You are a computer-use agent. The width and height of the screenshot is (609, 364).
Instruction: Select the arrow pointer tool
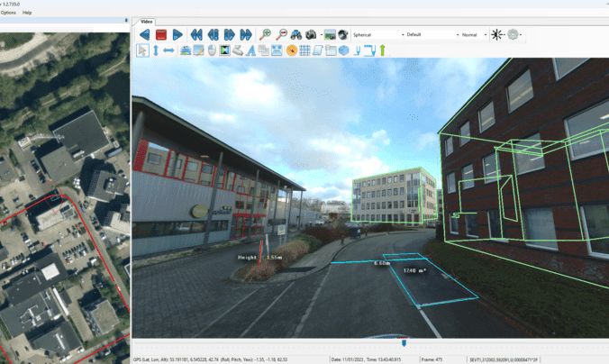click(x=142, y=50)
